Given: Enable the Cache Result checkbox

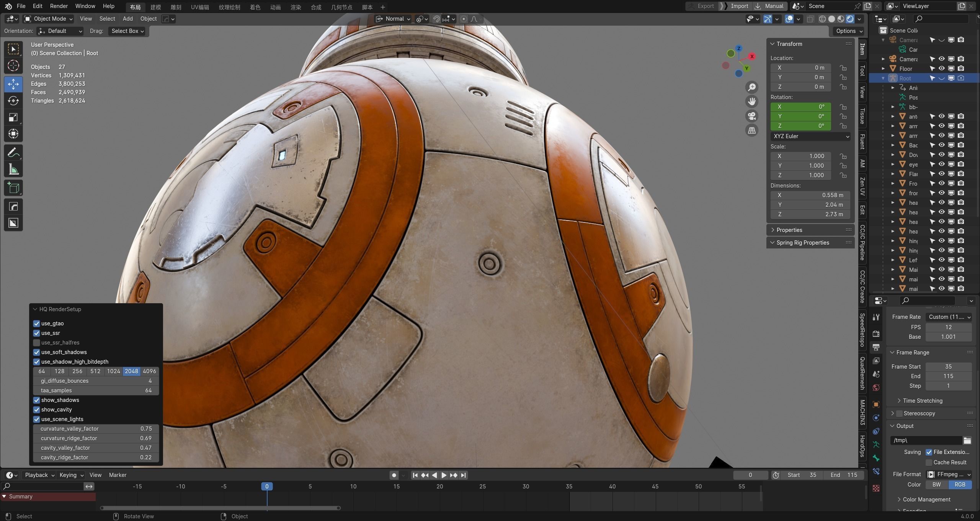Looking at the screenshot, I should (x=929, y=462).
